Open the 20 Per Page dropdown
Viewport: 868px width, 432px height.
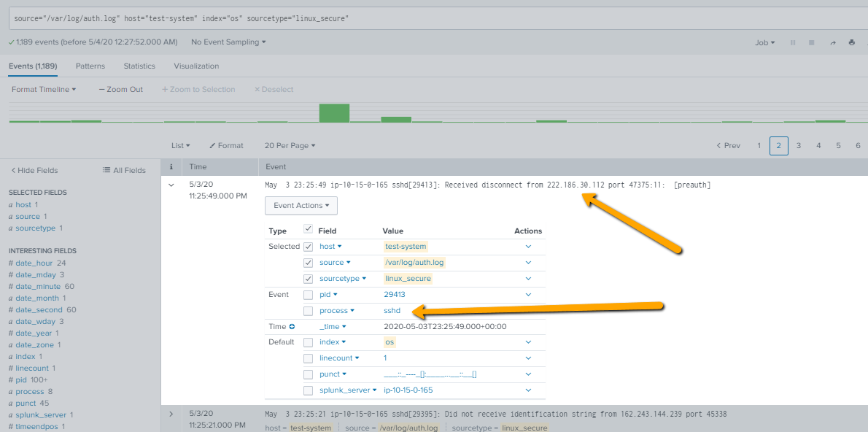[x=290, y=145]
